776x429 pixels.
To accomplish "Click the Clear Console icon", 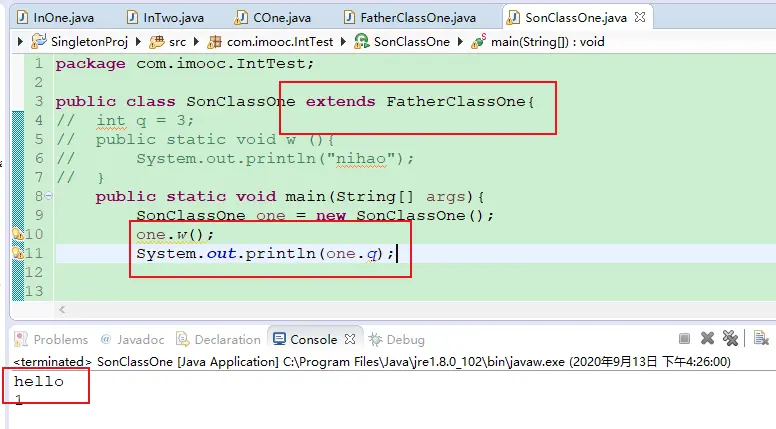I will tap(761, 338).
